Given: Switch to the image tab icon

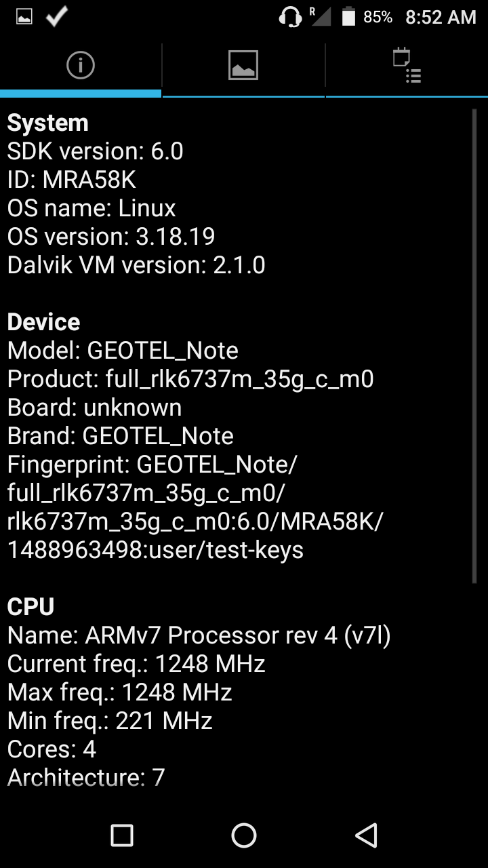Looking at the screenshot, I should (x=243, y=66).
